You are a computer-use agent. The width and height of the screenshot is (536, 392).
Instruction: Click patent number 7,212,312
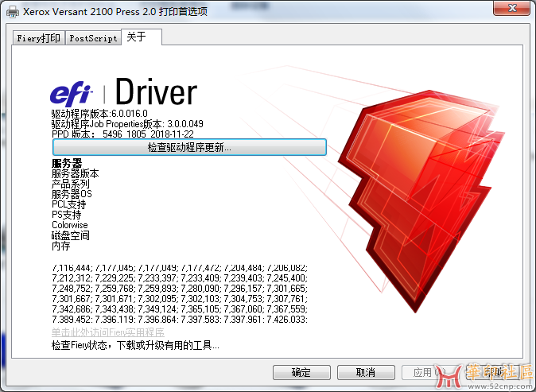[x=72, y=278]
